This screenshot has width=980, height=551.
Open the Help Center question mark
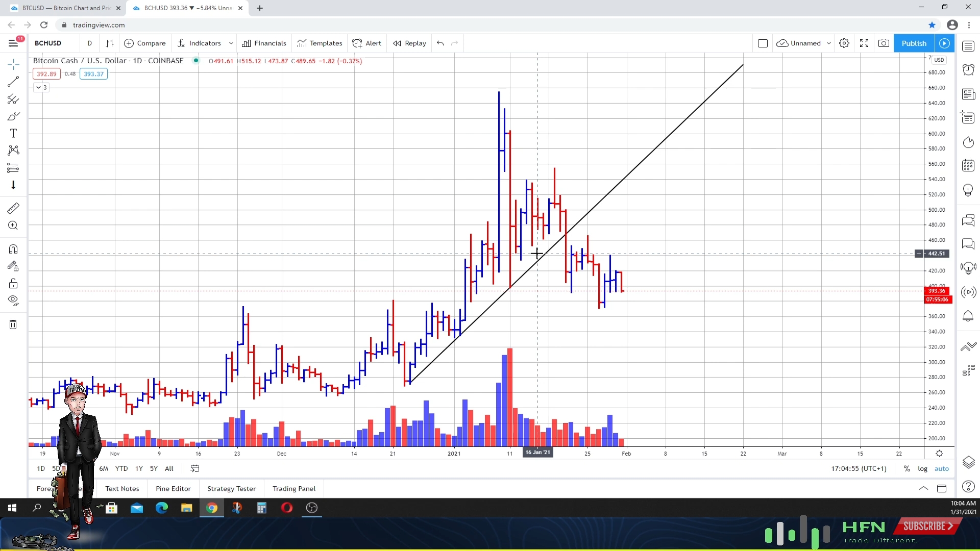(x=968, y=487)
